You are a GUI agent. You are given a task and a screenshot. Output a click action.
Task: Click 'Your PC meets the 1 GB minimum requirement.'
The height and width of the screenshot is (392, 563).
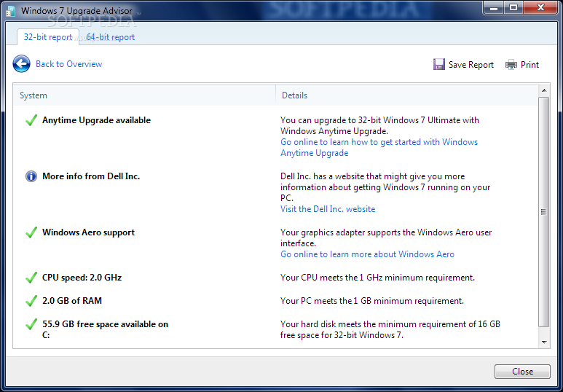[x=372, y=301]
